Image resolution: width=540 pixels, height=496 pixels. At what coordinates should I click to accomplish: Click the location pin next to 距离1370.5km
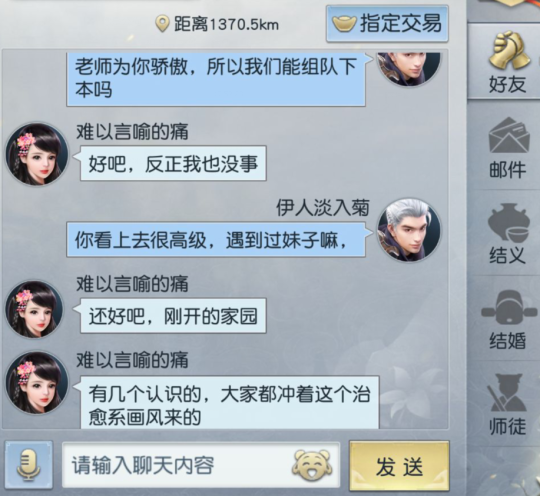coord(162,24)
